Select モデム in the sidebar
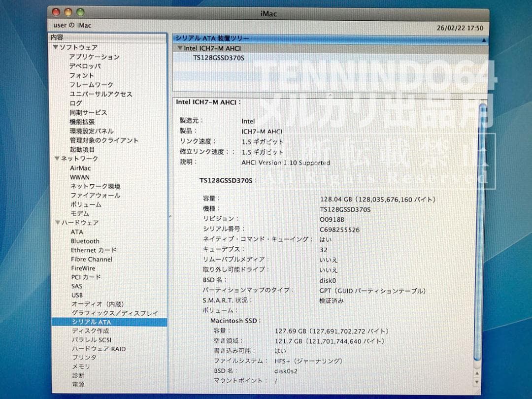 coord(80,214)
